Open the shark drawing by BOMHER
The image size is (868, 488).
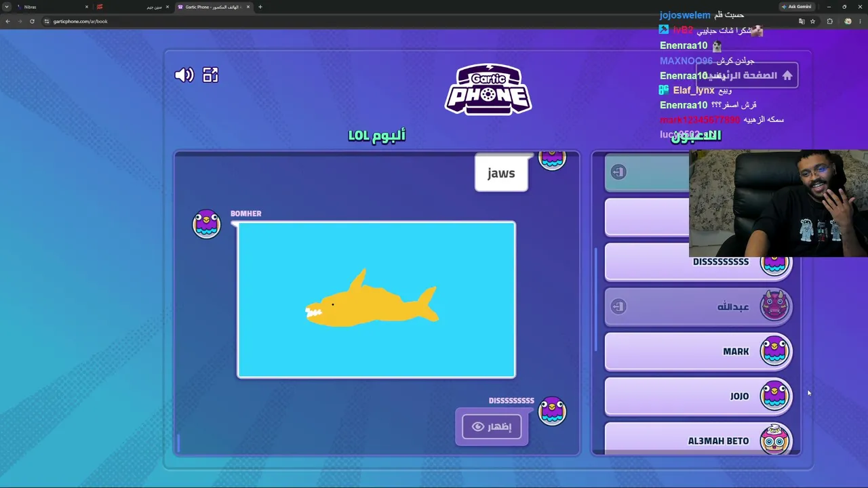pos(376,300)
